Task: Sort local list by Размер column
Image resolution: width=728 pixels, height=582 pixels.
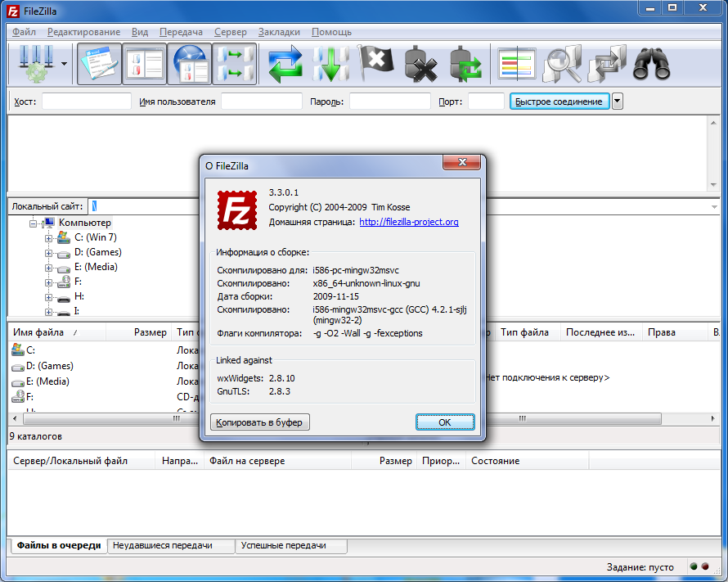Action: coord(138,332)
